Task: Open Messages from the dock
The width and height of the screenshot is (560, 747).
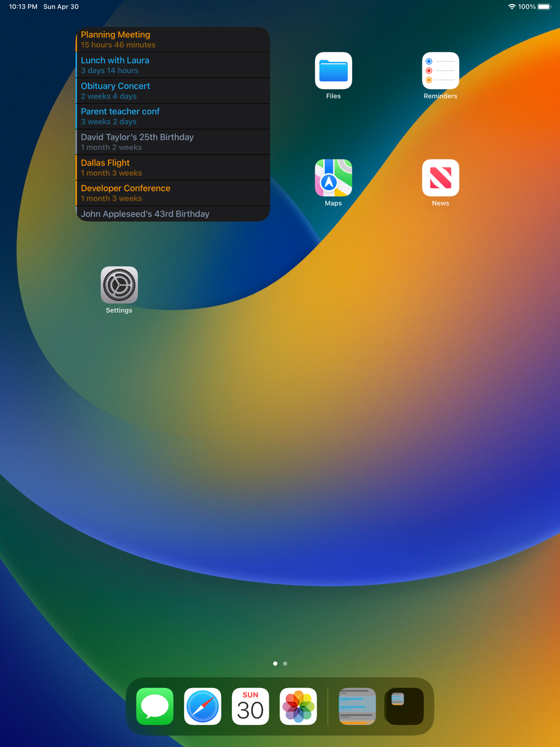Action: pyautogui.click(x=155, y=706)
